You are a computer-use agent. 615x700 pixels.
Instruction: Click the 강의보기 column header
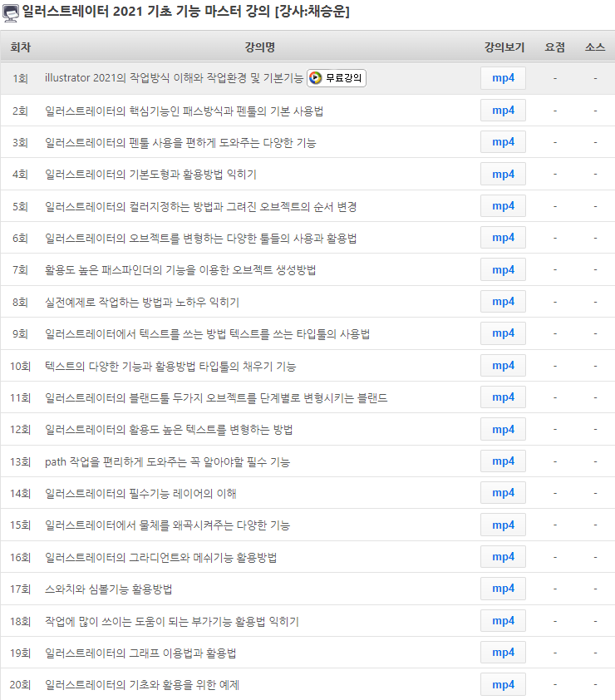tap(504, 47)
